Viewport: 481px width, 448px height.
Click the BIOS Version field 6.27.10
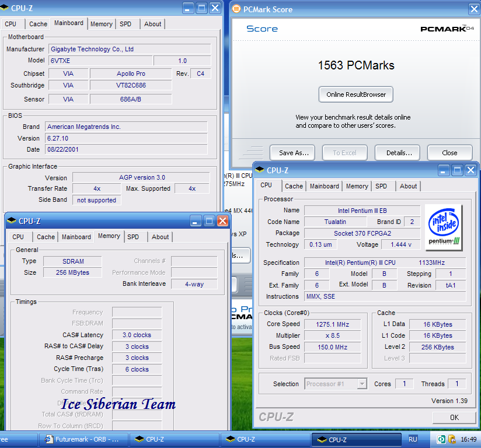pyautogui.click(x=126, y=138)
